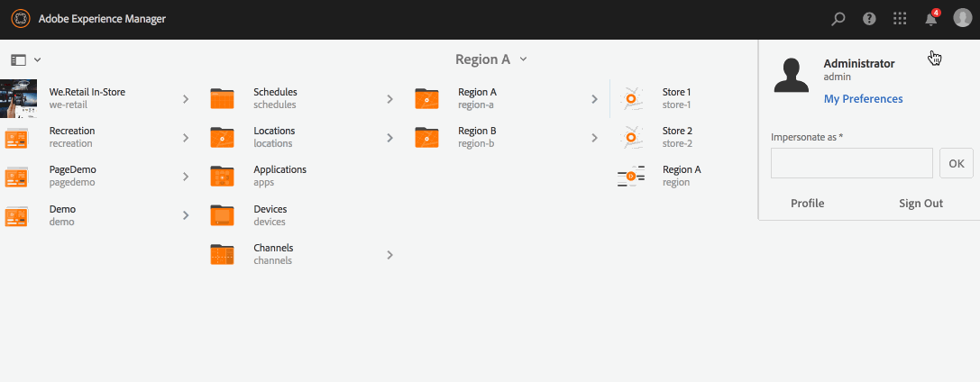Open the notifications bell with badge
980x382 pixels.
tap(931, 18)
